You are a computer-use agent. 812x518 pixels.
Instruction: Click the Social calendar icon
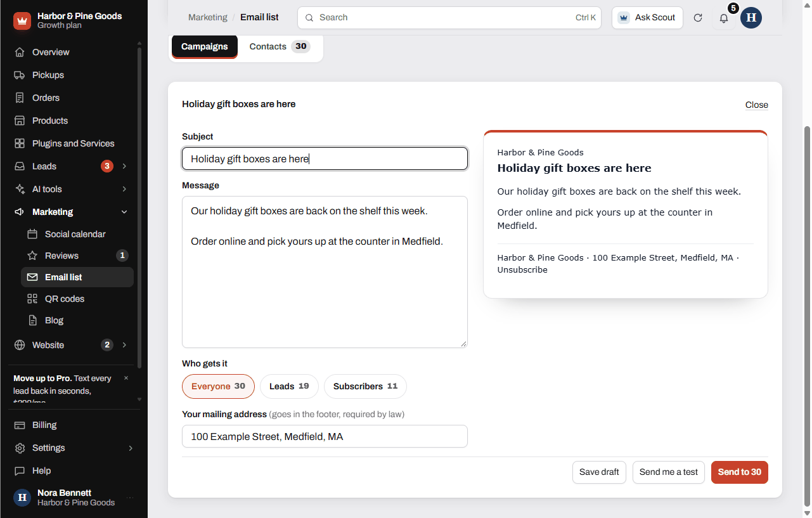(32, 234)
